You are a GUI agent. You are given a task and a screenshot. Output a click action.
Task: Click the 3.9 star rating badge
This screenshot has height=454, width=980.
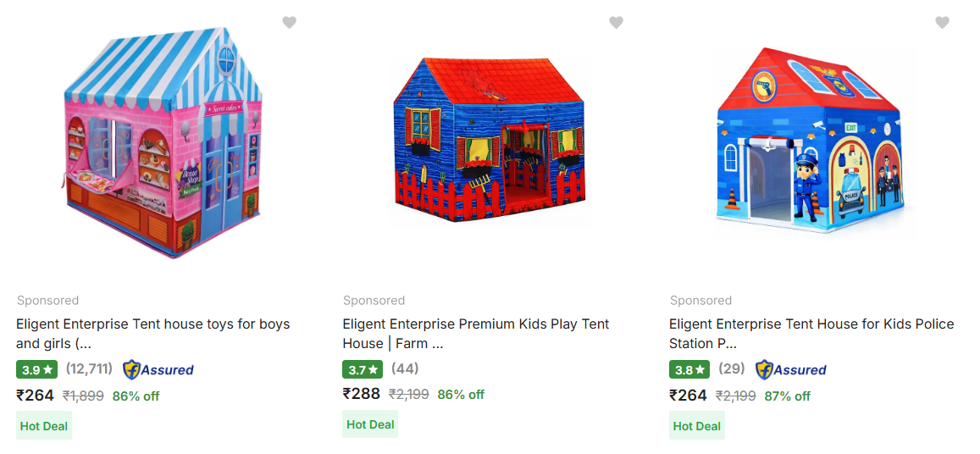pyautogui.click(x=37, y=369)
